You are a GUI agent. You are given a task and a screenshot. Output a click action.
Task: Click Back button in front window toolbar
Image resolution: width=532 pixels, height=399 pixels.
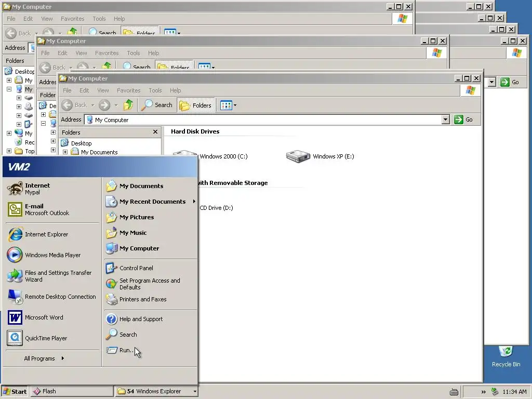click(75, 105)
